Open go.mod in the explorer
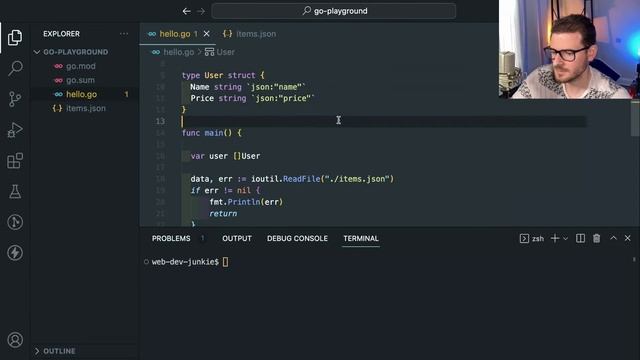This screenshot has width=640, height=360. [81, 66]
